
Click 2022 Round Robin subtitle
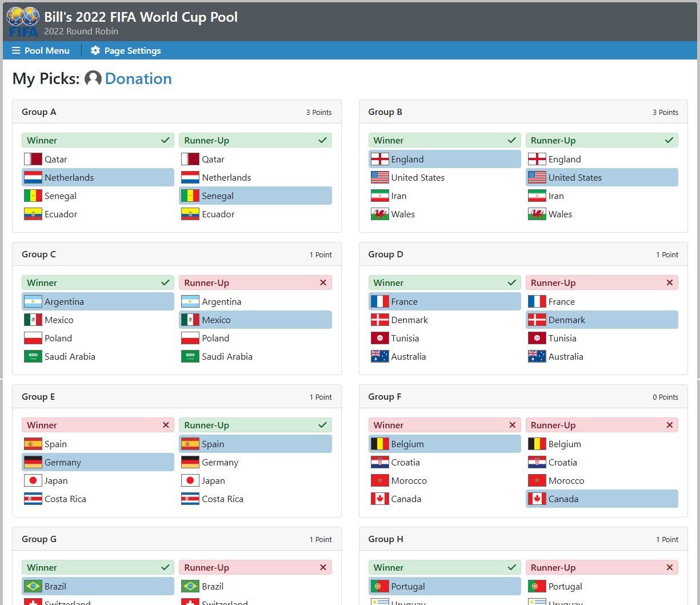click(x=81, y=31)
